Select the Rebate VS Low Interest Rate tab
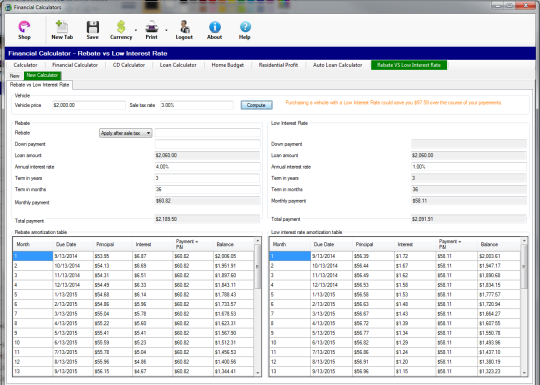The width and height of the screenshot is (540, 385). tap(409, 65)
